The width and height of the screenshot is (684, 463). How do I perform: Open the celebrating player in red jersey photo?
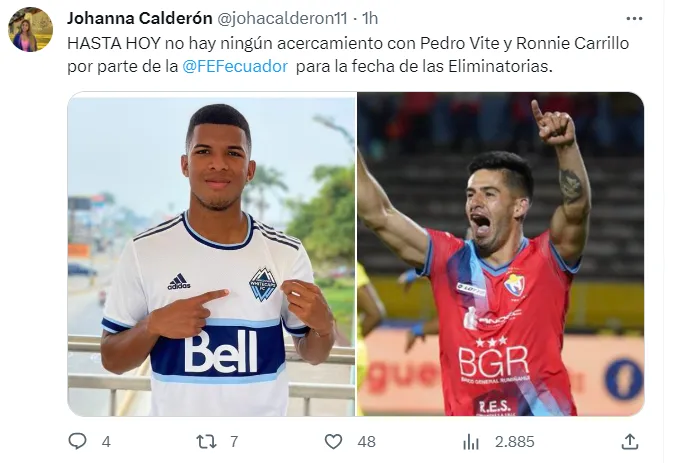click(501, 254)
